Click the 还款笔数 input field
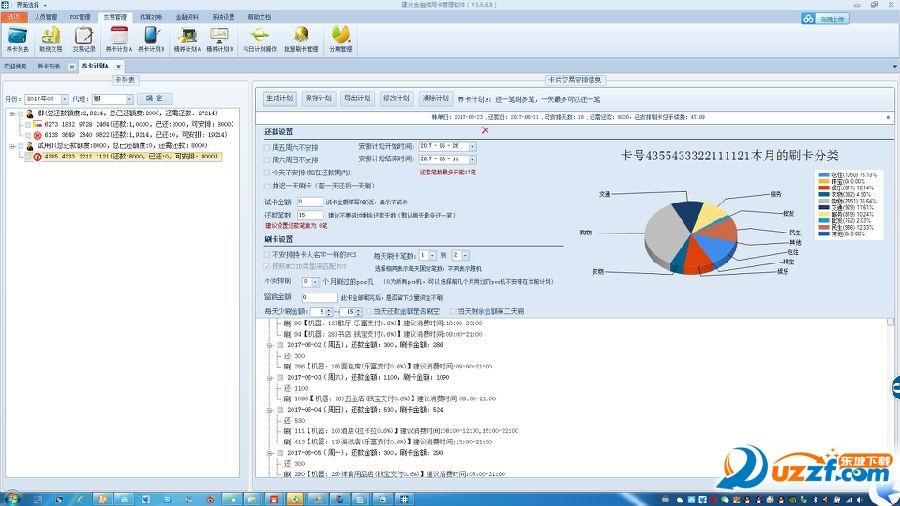 [310, 215]
